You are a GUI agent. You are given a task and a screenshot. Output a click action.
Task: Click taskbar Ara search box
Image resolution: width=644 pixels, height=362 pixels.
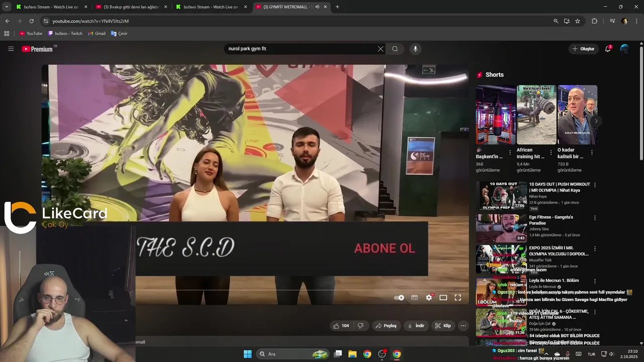293,354
